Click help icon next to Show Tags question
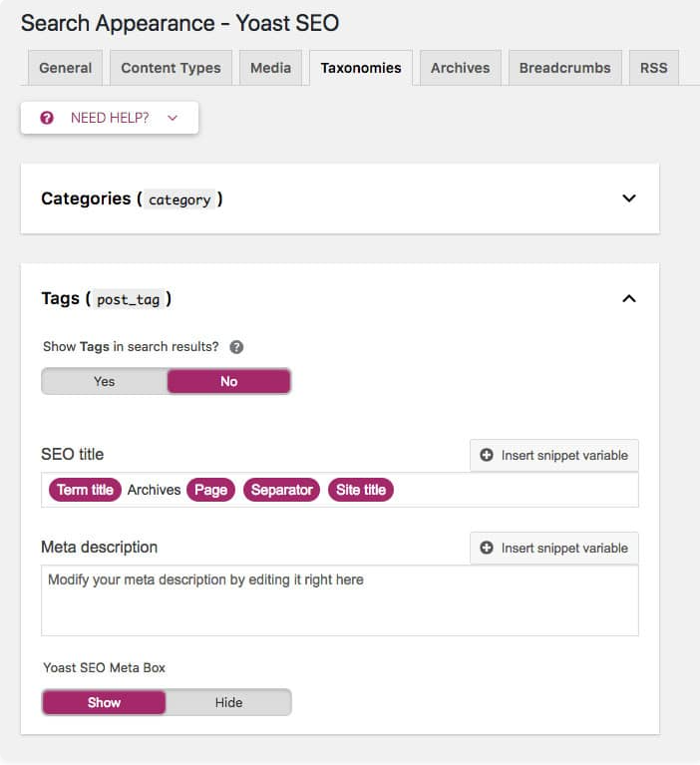 click(x=236, y=347)
